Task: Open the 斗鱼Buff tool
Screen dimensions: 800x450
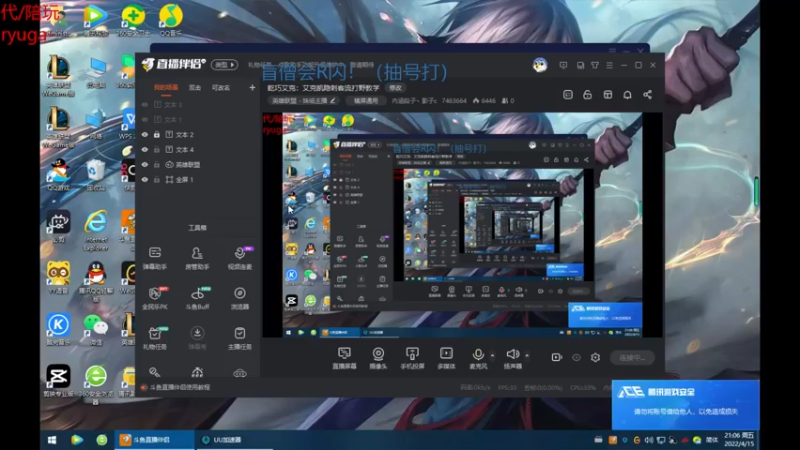Action: point(197,298)
